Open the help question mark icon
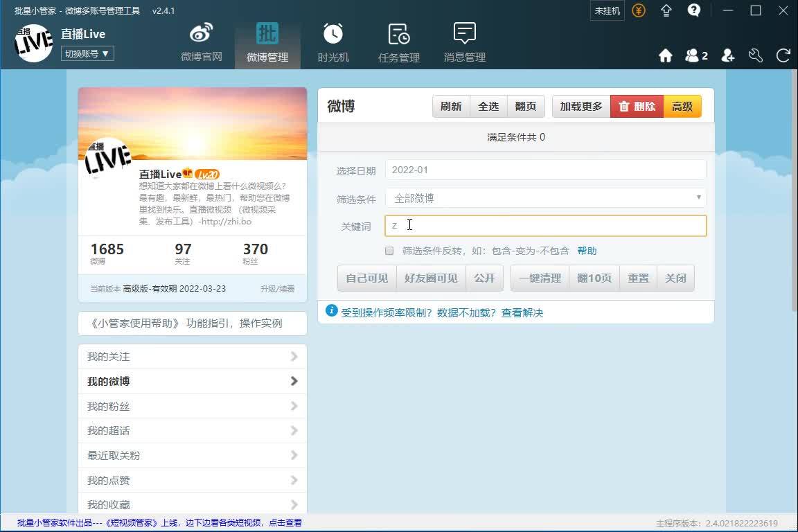Image resolution: width=798 pixels, height=532 pixels. point(693,10)
